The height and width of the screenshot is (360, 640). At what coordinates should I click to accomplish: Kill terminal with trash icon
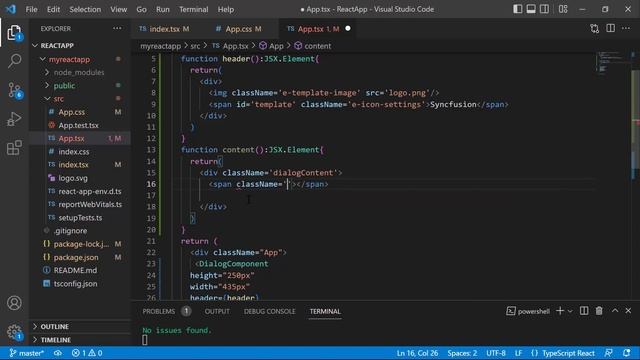pyautogui.click(x=599, y=311)
